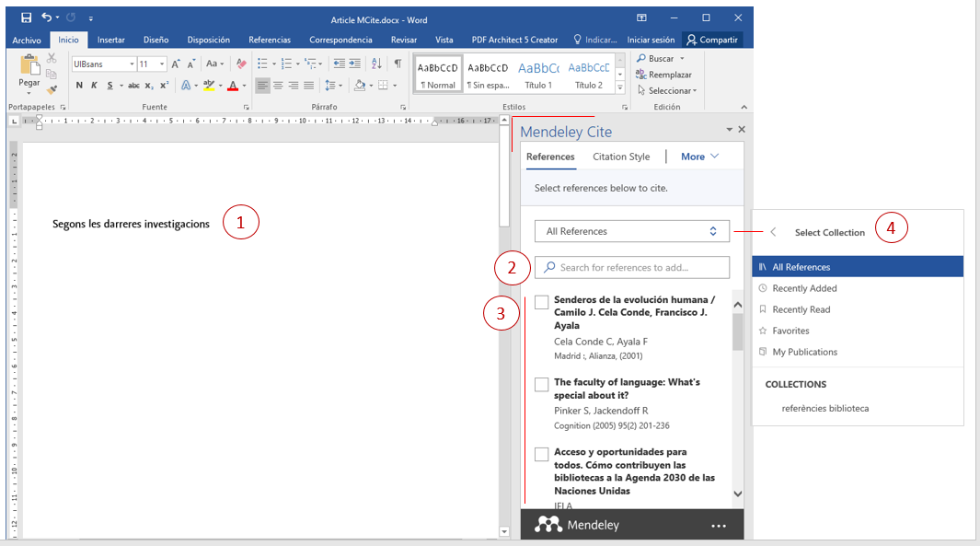Viewport: 980px width, 546px height.
Task: Toggle italic (K) formatting
Action: pos(94,86)
